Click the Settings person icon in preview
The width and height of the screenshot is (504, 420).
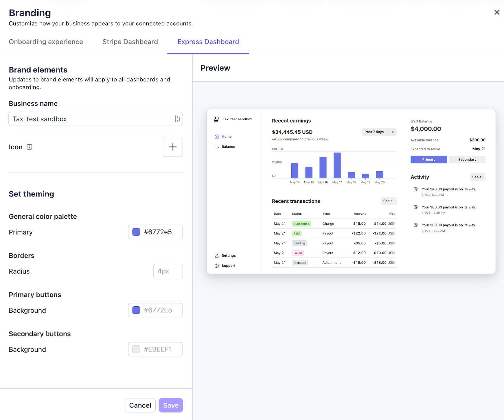pos(217,256)
